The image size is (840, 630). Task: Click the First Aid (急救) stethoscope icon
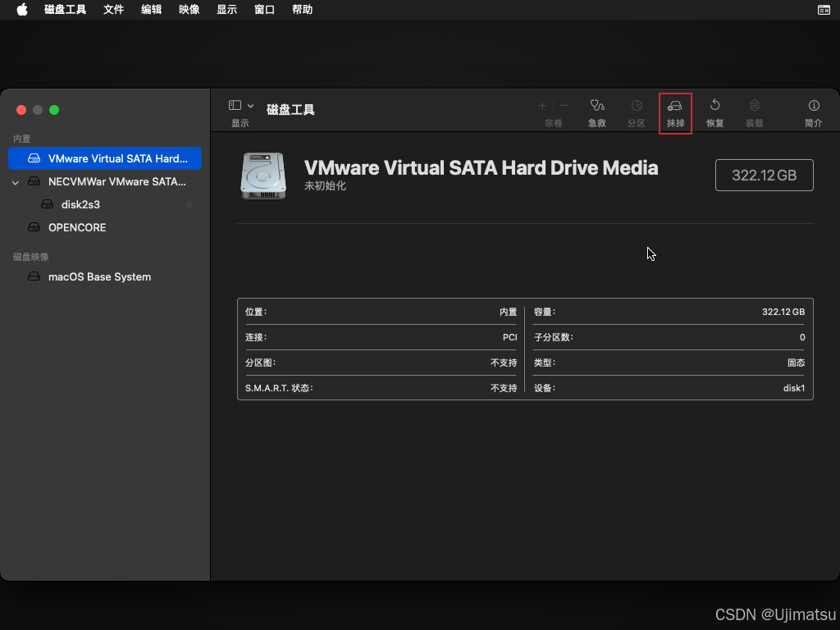[597, 106]
